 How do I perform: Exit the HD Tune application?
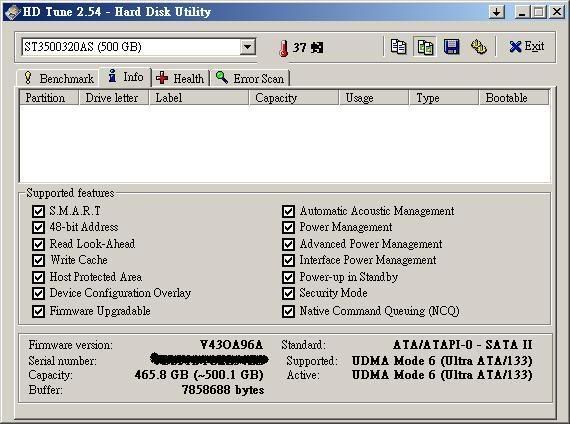coord(527,47)
